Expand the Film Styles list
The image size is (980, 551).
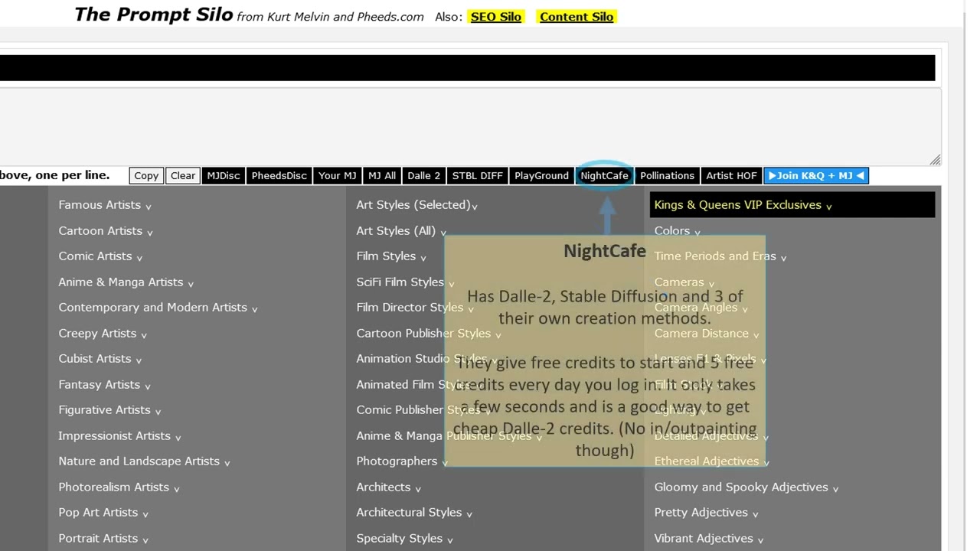coord(391,256)
